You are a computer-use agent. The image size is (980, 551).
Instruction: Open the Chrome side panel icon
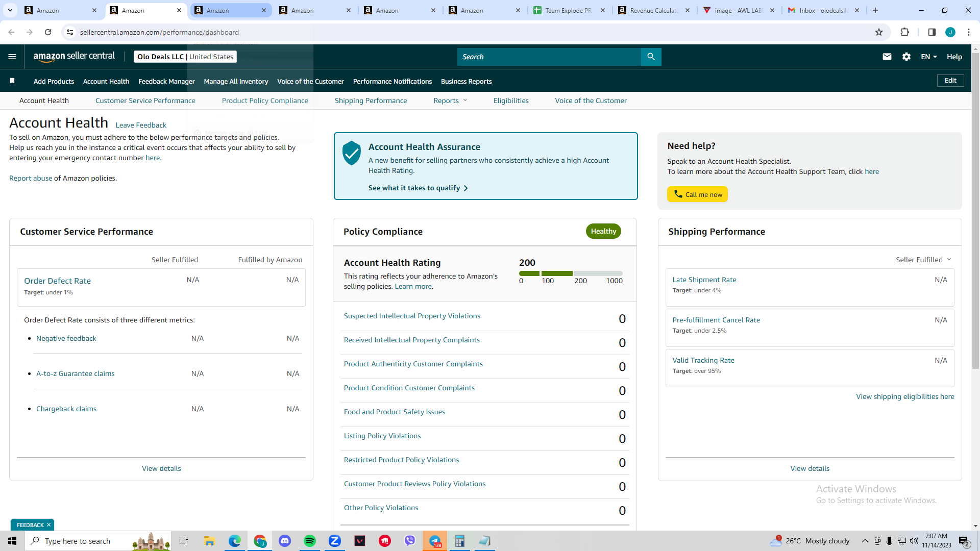point(932,32)
